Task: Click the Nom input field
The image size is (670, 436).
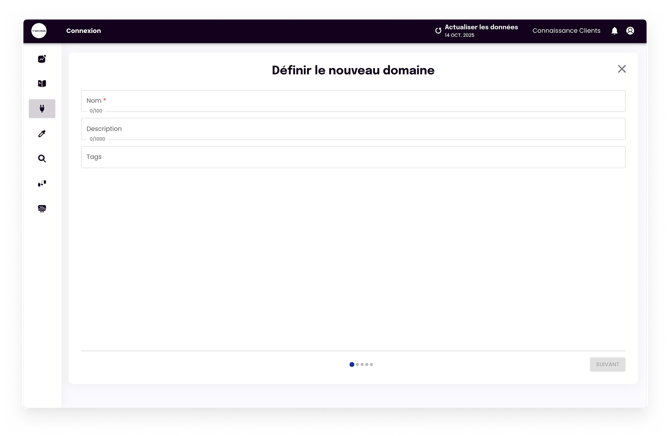Action: (x=353, y=101)
